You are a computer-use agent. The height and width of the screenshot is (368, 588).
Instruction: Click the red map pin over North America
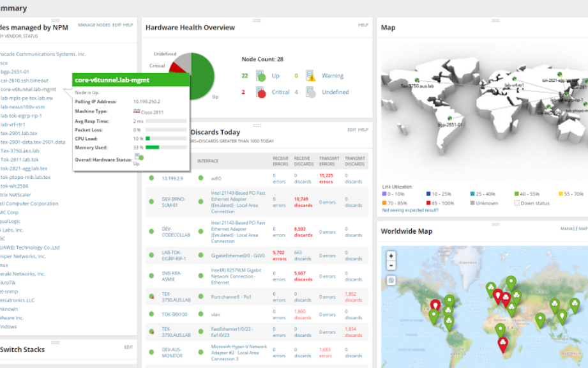tap(435, 305)
